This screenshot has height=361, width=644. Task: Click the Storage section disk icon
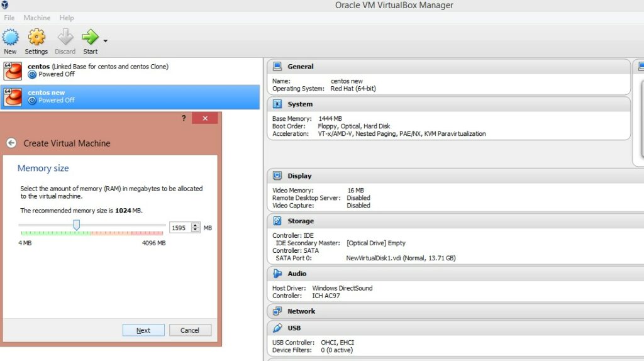pos(277,221)
